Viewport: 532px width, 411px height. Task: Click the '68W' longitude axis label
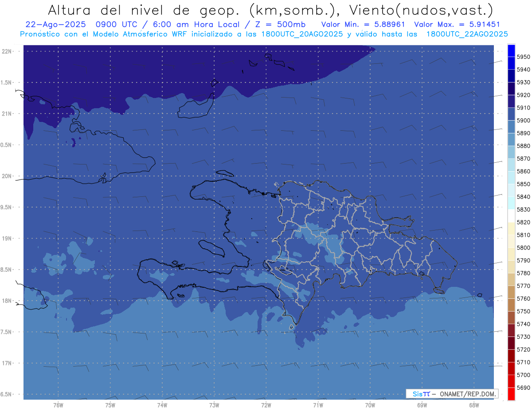pos(474,405)
